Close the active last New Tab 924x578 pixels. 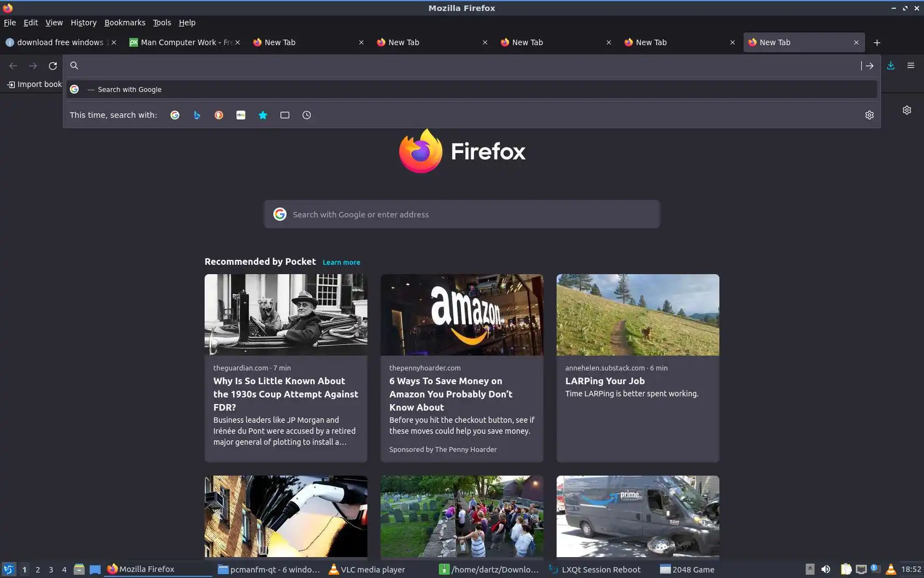click(x=856, y=42)
